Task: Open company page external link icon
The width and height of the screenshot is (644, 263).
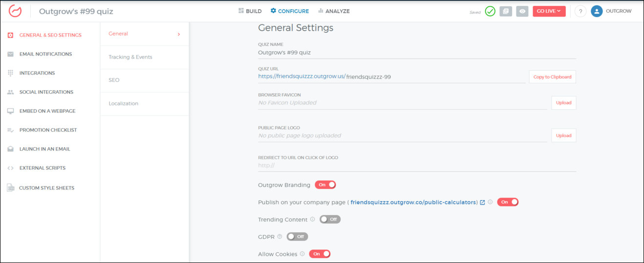Action: pos(482,202)
